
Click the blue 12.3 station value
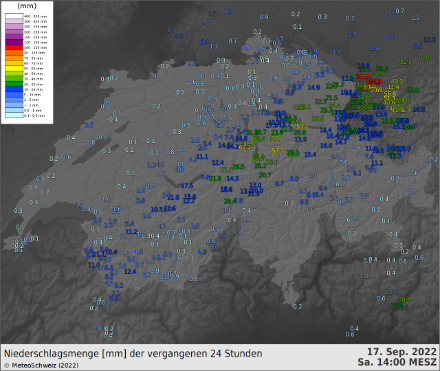[430, 40]
